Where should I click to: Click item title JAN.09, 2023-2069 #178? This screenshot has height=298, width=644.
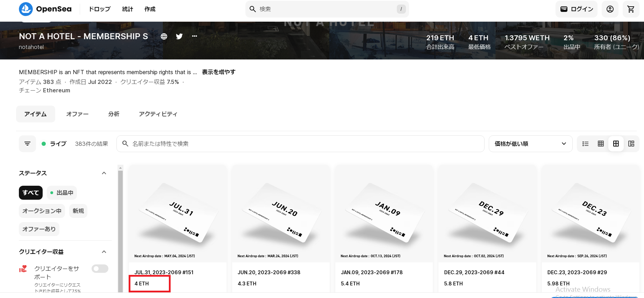click(x=372, y=272)
